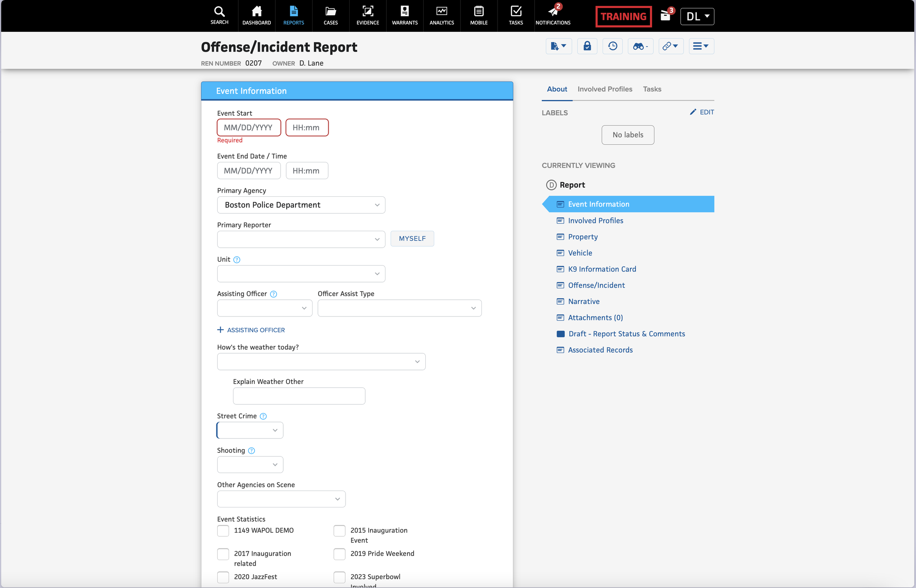Screen dimensions: 916x588
Task: Open Analytics from the top navigation
Action: [442, 16]
